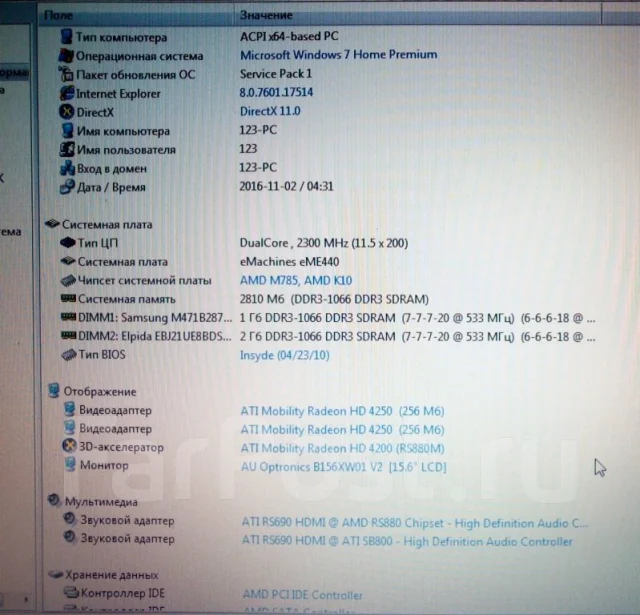This screenshot has width=640, height=615.
Task: Open the AMD M785, AMD K10 chipset link
Action: [x=296, y=280]
